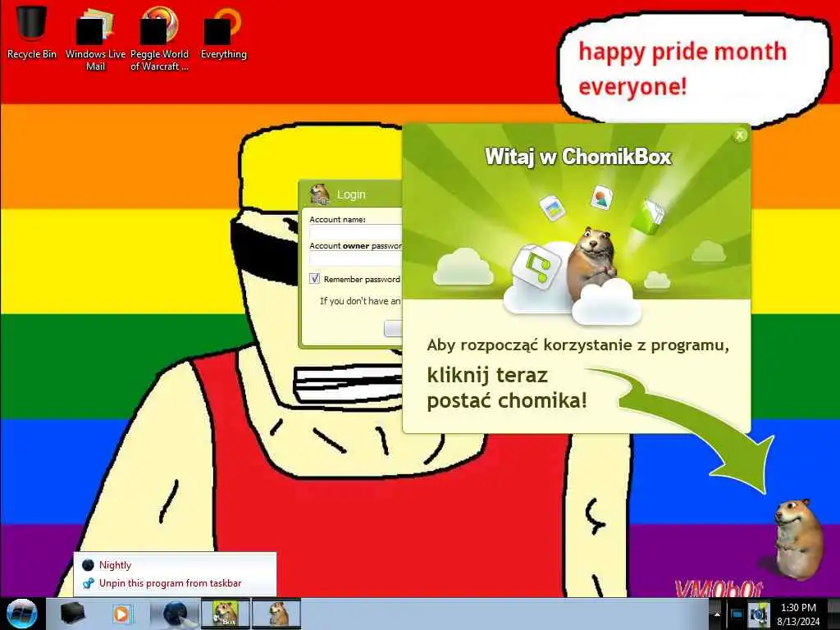
Task: Click the Witaj w ChomikBox heading
Action: [578, 157]
